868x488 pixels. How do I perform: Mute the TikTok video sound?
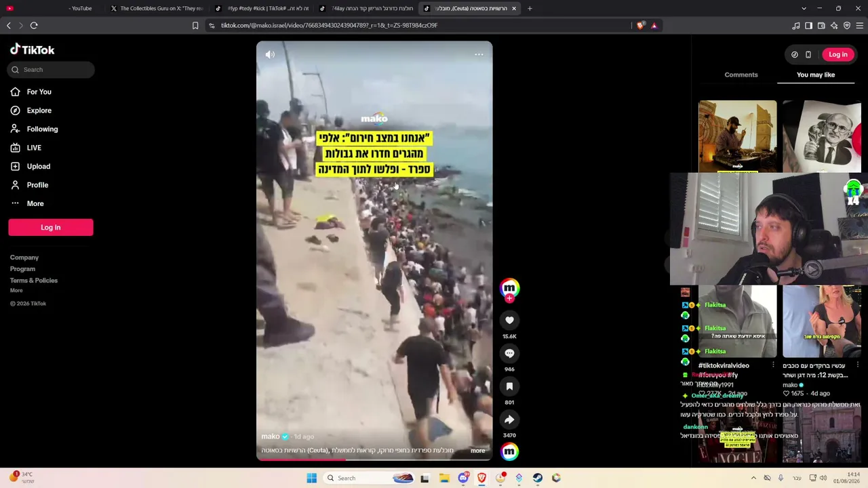[x=270, y=54]
